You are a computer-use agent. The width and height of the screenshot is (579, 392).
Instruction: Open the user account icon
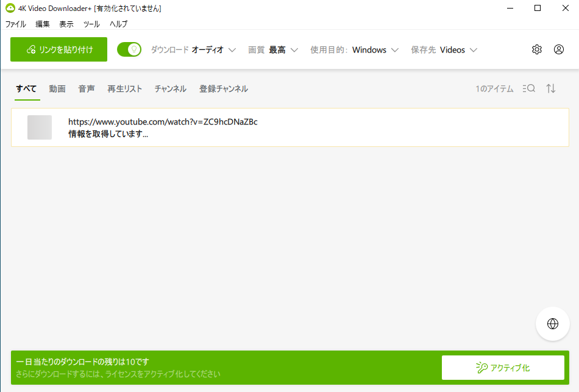tap(559, 49)
